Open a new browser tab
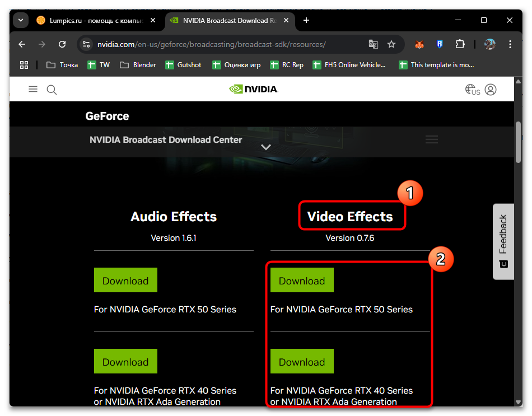Image resolution: width=532 pixels, height=416 pixels. point(306,20)
